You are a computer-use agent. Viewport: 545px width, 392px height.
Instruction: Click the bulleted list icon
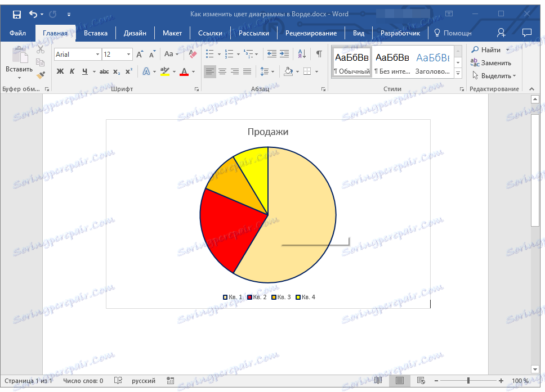click(209, 54)
